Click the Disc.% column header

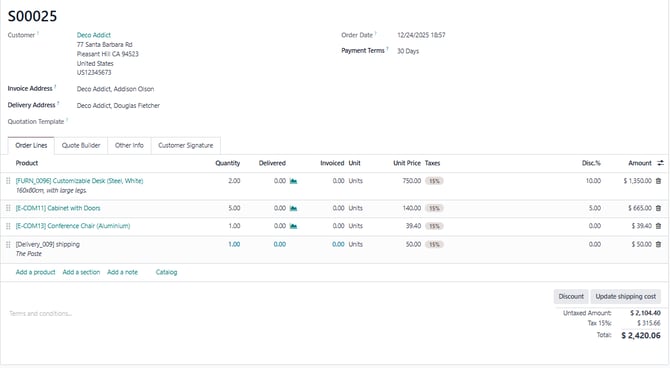(x=591, y=163)
